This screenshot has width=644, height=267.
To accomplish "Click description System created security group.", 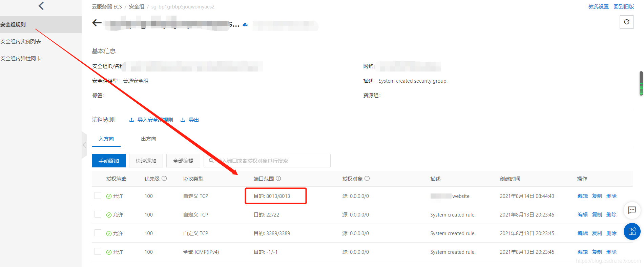I will [413, 81].
